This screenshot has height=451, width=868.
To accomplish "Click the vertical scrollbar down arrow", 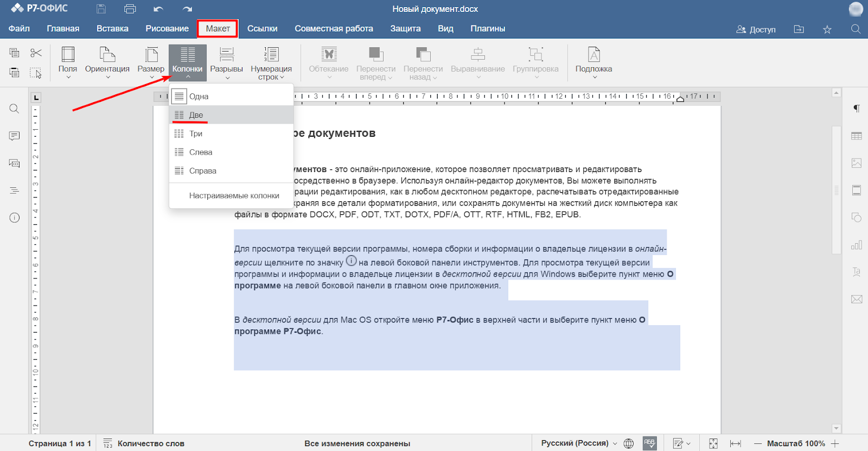I will tap(837, 429).
